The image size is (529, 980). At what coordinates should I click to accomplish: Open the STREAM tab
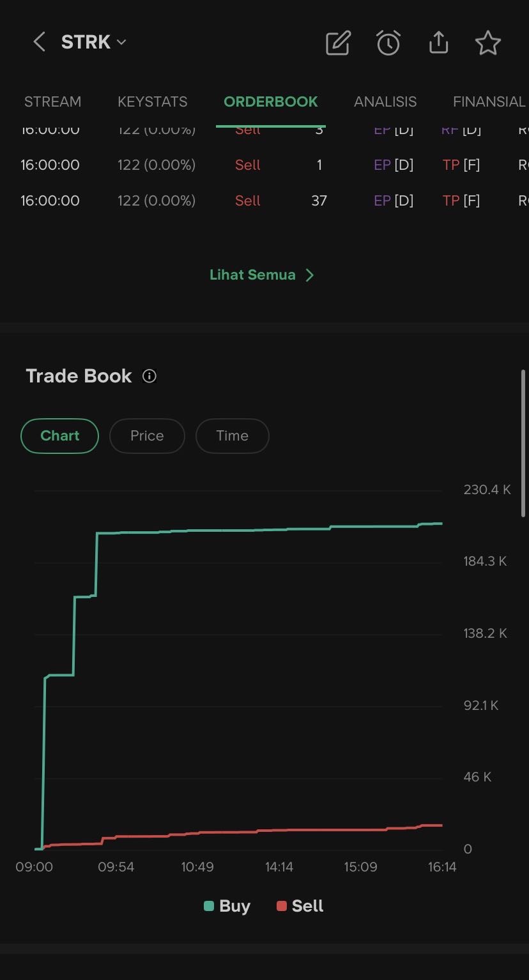coord(52,102)
